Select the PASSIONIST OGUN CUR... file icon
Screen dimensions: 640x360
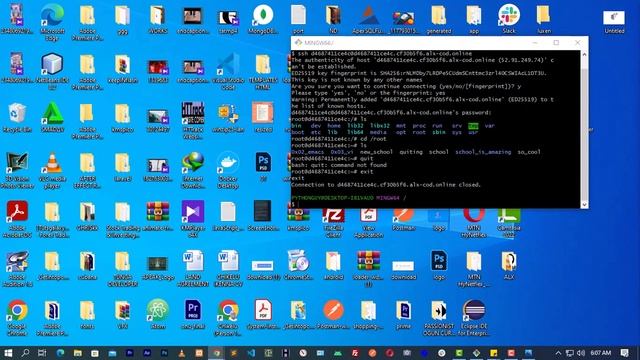pos(438,318)
